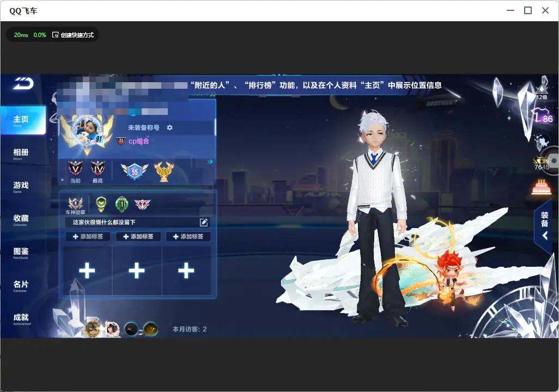The width and height of the screenshot is (559, 392).
Task: Expand the rank panel with double-arrow
Action: (x=210, y=162)
